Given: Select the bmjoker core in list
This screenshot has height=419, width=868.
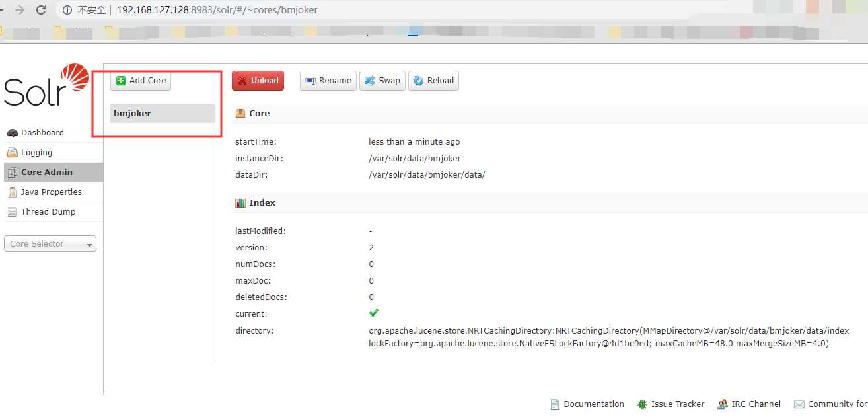Looking at the screenshot, I should (x=163, y=114).
